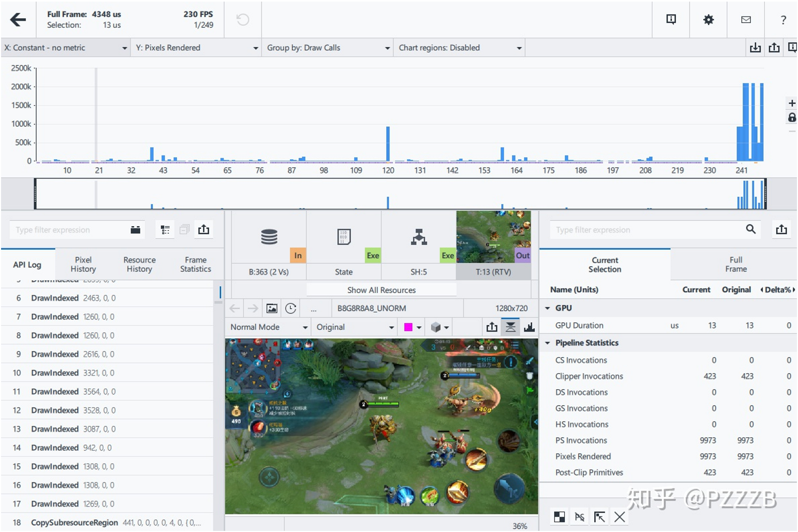The width and height of the screenshot is (798, 532).
Task: Click the Delta% column header
Action: pos(778,290)
